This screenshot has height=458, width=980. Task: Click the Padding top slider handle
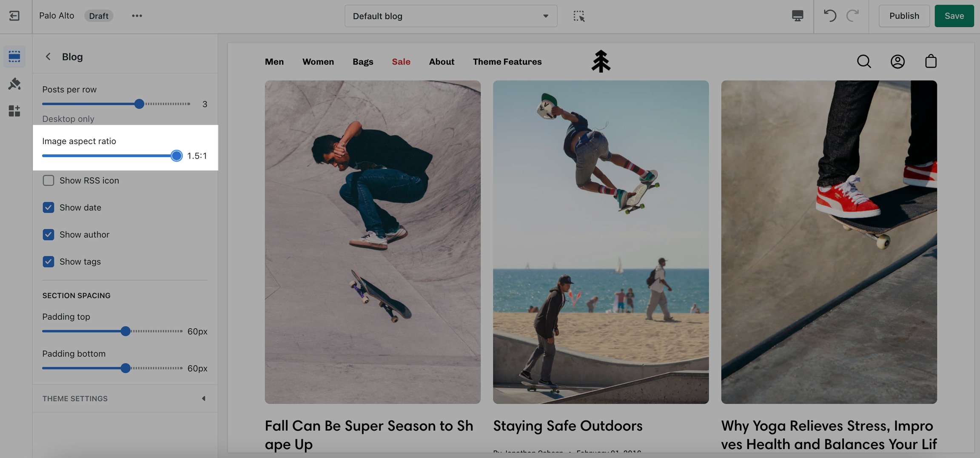point(125,331)
